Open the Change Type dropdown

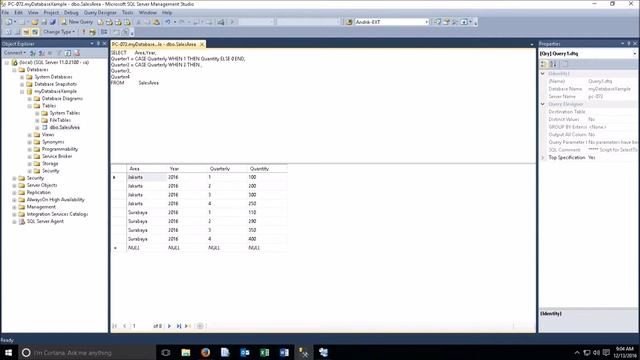point(59,32)
